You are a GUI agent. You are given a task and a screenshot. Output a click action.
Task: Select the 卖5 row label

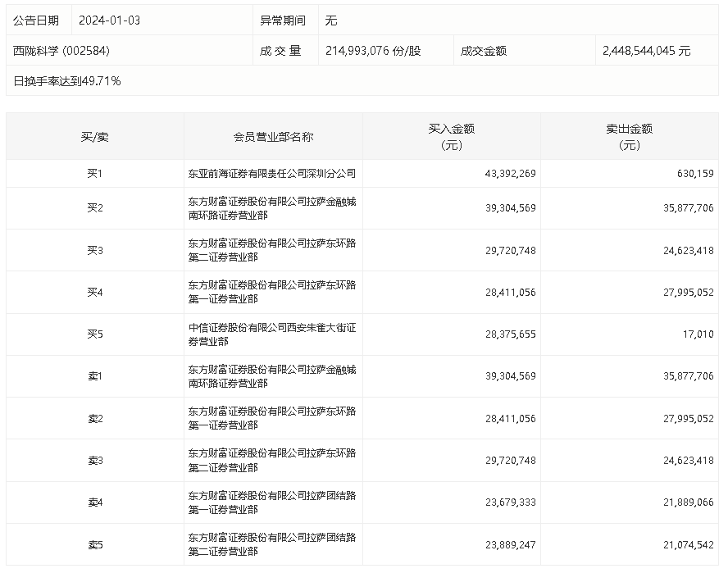coord(95,544)
